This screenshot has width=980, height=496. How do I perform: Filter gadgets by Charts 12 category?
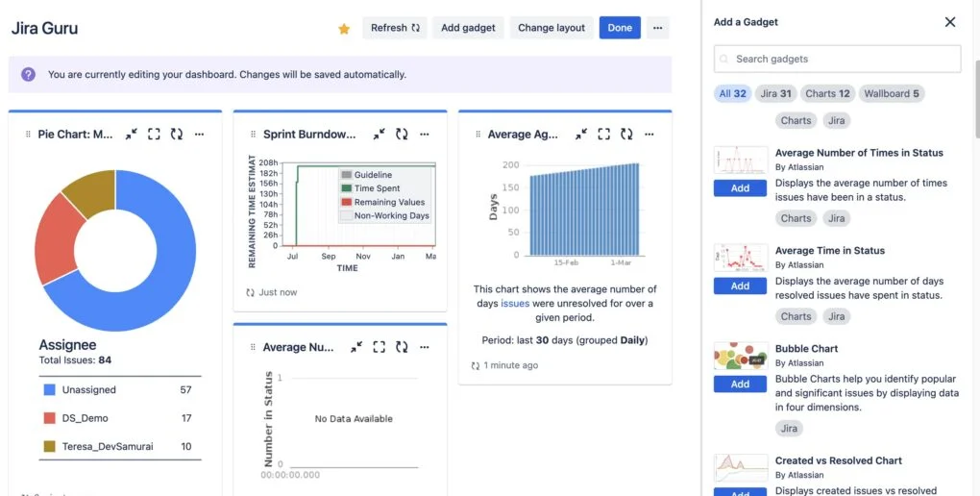[827, 93]
